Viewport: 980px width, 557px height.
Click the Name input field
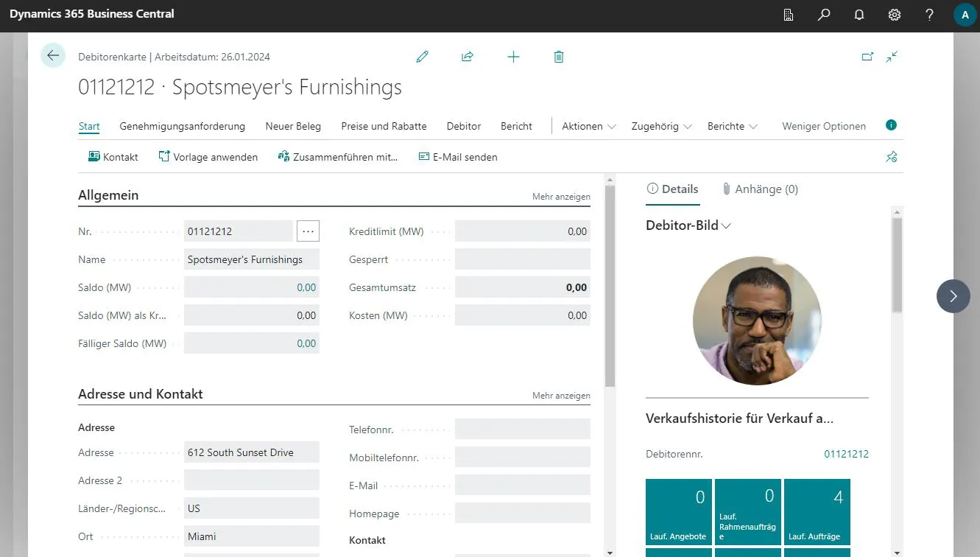click(x=252, y=259)
